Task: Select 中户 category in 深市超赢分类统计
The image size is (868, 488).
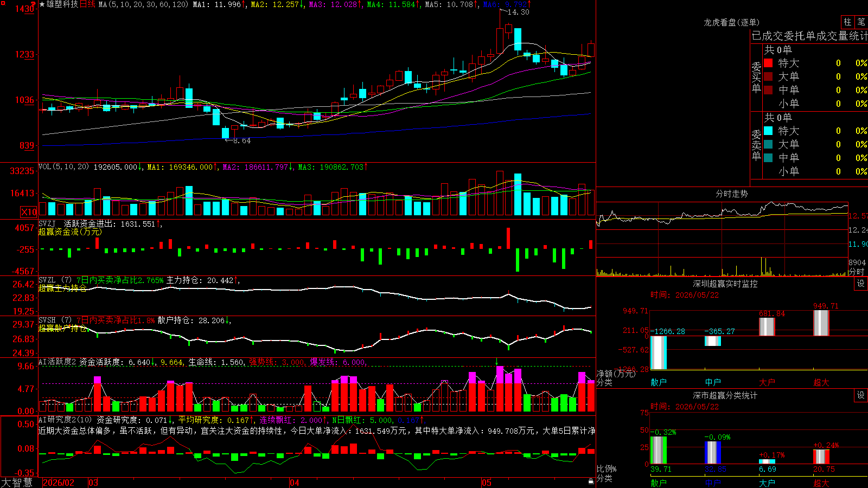Action: (x=713, y=483)
